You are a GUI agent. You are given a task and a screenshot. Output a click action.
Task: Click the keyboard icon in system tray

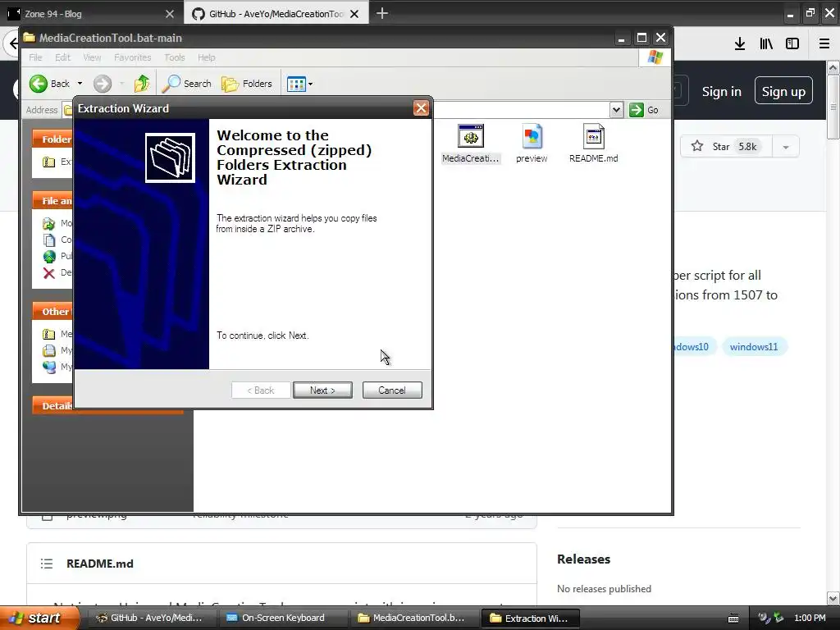click(x=733, y=619)
